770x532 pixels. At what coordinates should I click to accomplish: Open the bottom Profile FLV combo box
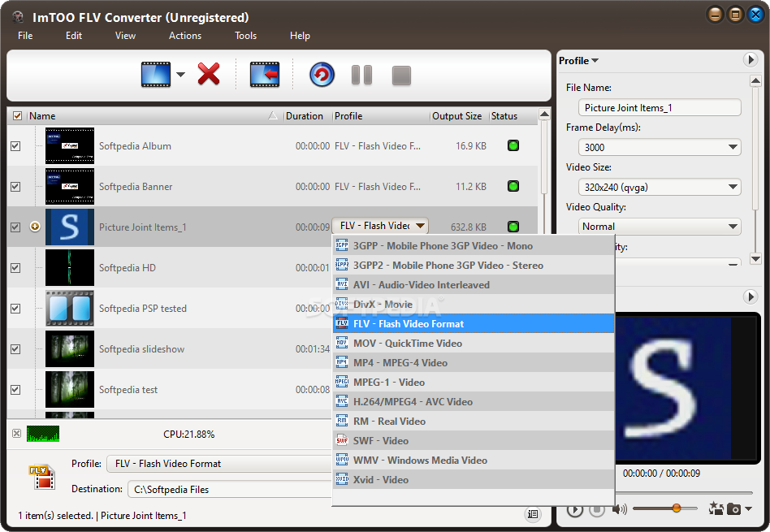pos(219,463)
